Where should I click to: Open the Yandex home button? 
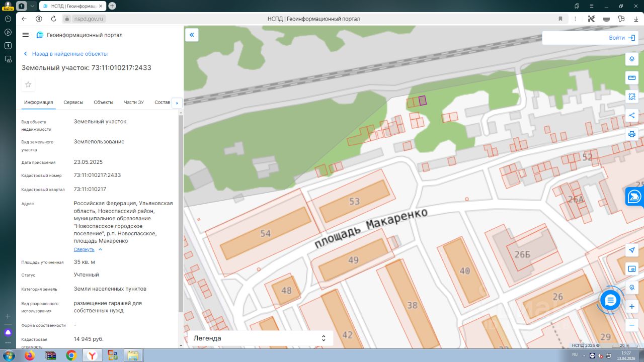pos(39,19)
